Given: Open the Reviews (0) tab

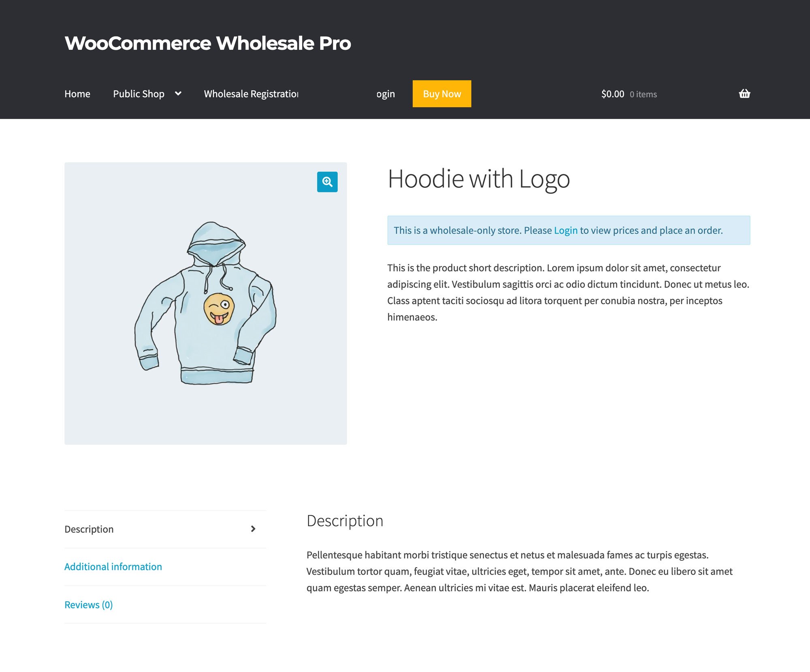Looking at the screenshot, I should tap(88, 604).
